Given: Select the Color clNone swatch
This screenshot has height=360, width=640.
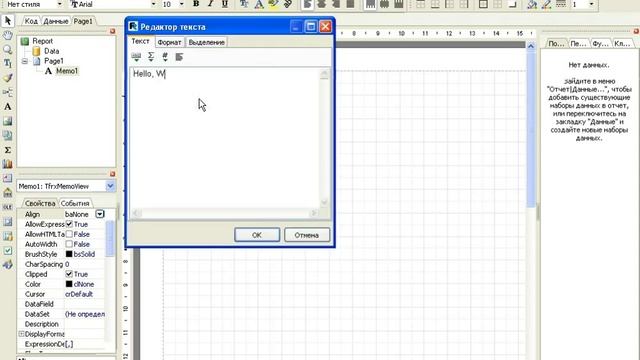Looking at the screenshot, I should click(69, 284).
